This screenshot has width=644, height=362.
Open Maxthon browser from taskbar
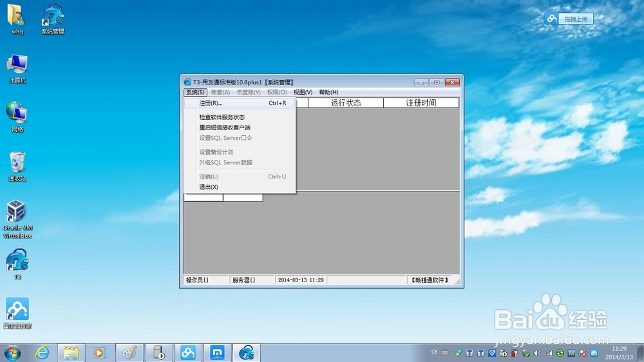(x=217, y=352)
